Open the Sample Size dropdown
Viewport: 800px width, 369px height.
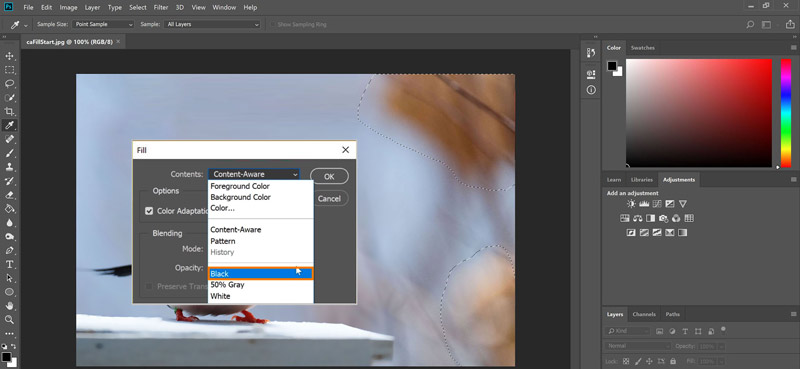[103, 24]
